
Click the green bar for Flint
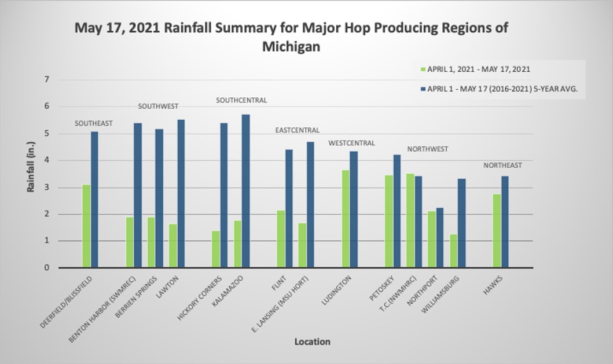coord(281,239)
